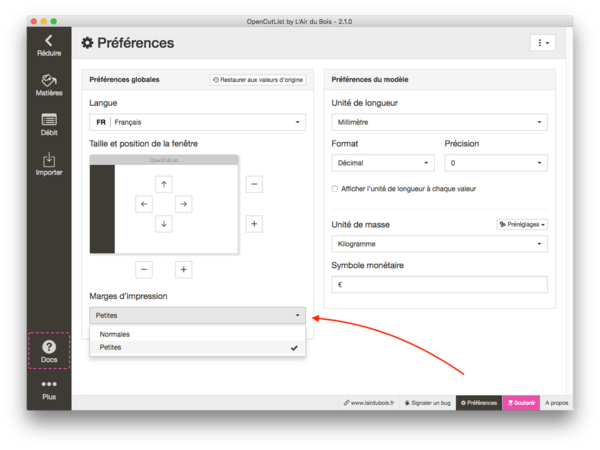Move window up with the up arrow
This screenshot has width=600, height=450.
[x=164, y=183]
